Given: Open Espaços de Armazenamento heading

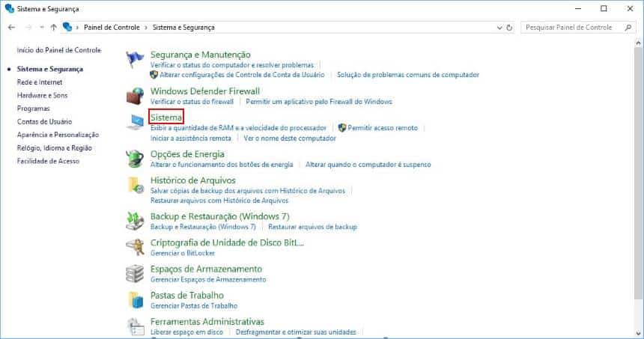Looking at the screenshot, I should (x=206, y=269).
